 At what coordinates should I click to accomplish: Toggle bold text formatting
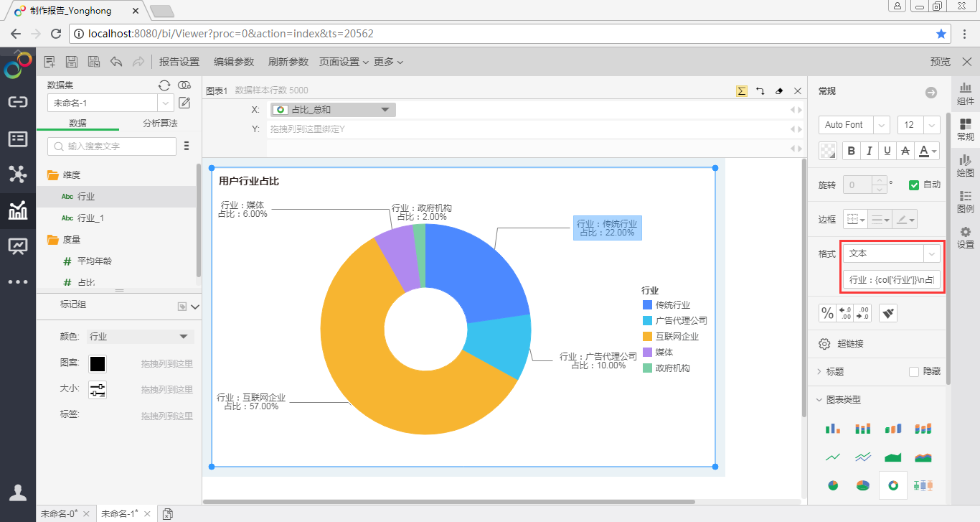point(852,151)
